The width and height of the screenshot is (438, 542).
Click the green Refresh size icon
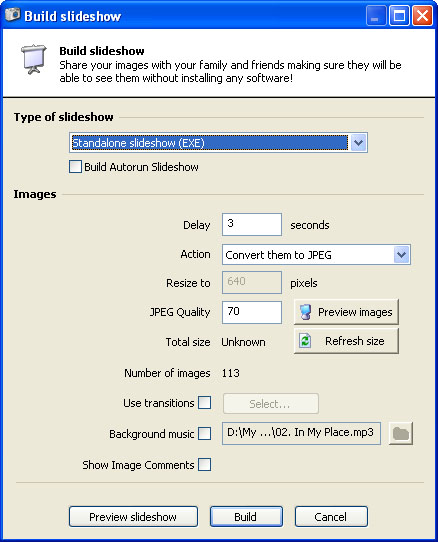tap(305, 341)
